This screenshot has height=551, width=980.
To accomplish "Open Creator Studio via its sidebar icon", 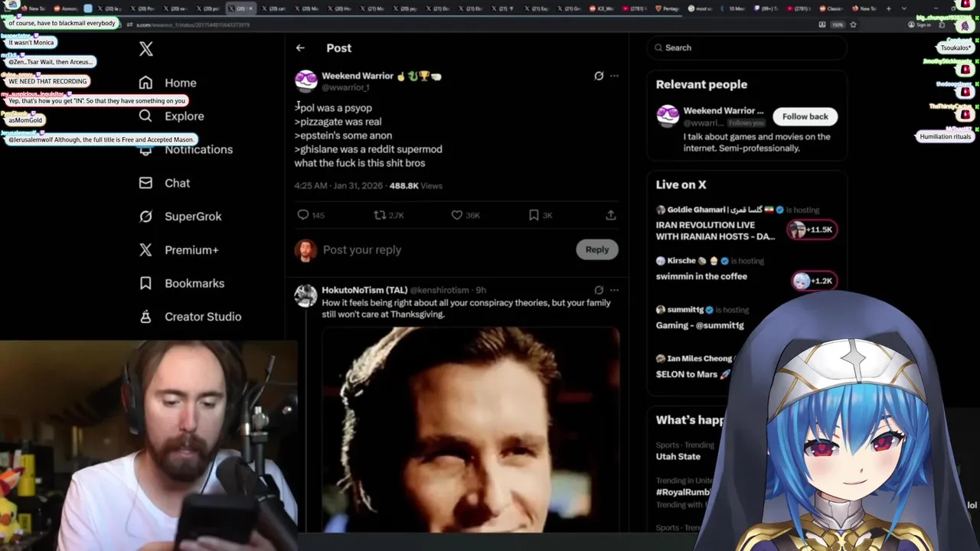I will (x=145, y=316).
